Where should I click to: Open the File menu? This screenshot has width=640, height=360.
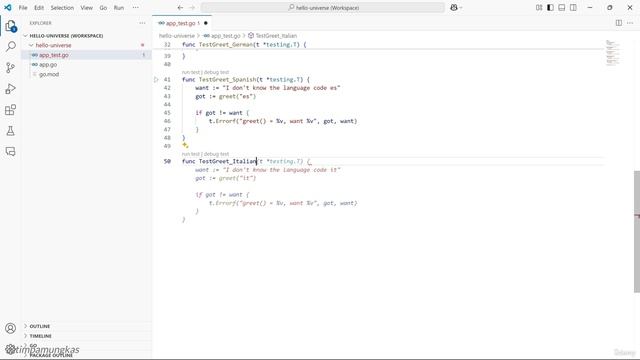(x=23, y=7)
